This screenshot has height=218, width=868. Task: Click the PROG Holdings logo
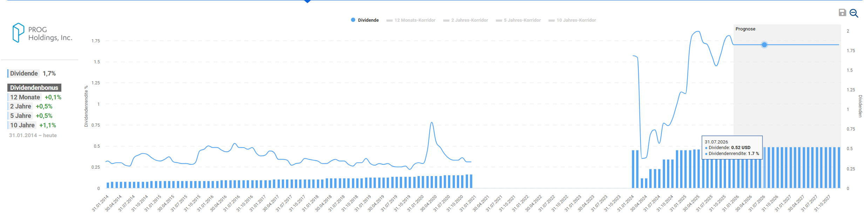point(42,33)
